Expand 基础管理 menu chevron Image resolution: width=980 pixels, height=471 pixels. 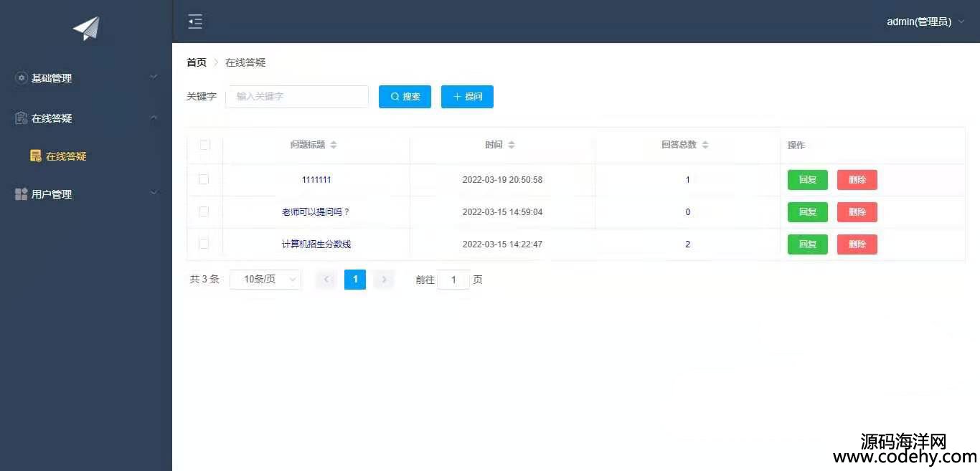(154, 77)
